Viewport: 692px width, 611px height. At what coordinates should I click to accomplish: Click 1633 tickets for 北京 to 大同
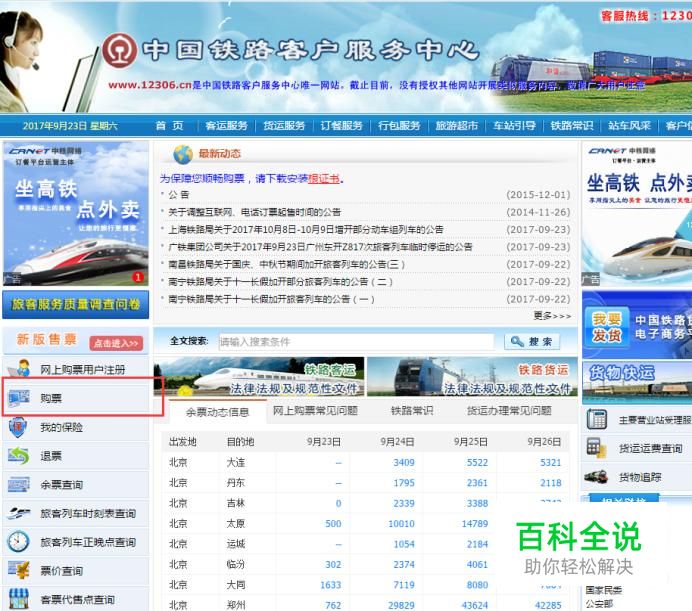pyautogui.click(x=331, y=585)
